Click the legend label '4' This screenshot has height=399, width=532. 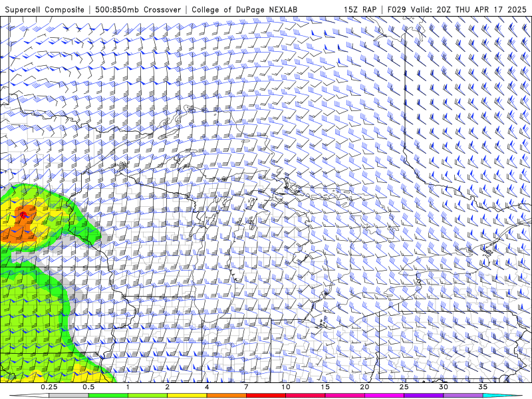coord(207,387)
